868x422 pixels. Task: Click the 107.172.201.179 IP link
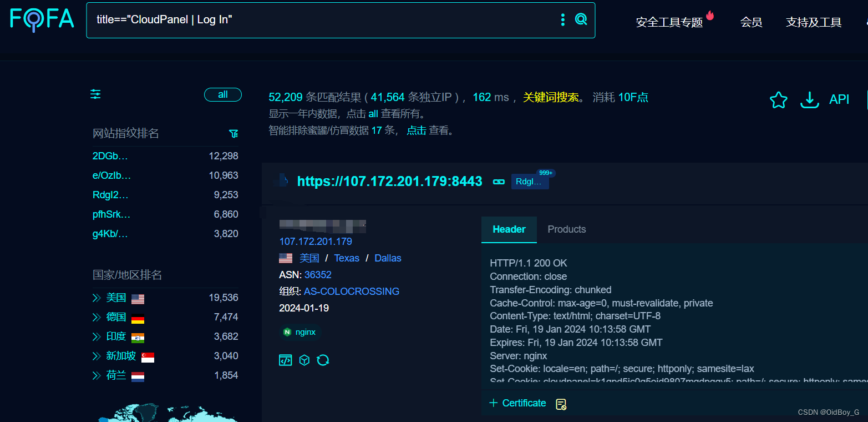click(316, 242)
